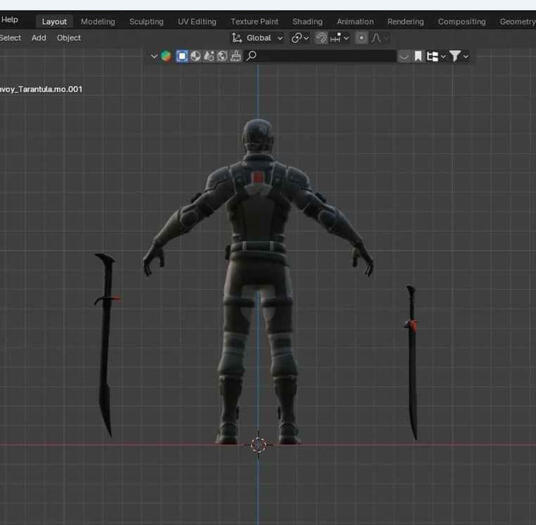This screenshot has width=536, height=525.
Task: Click the transform orientation axes icon
Action: 237,38
